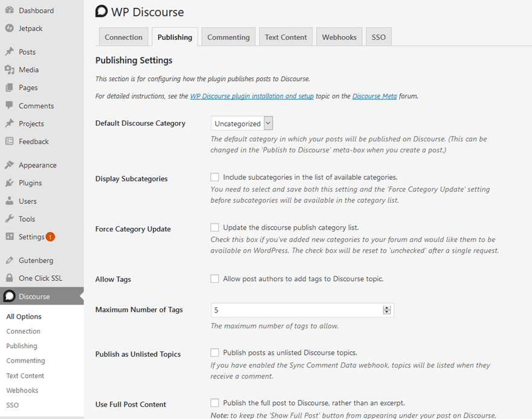The image size is (532, 419).
Task: Click the Jetpack sidebar icon
Action: (x=10, y=28)
